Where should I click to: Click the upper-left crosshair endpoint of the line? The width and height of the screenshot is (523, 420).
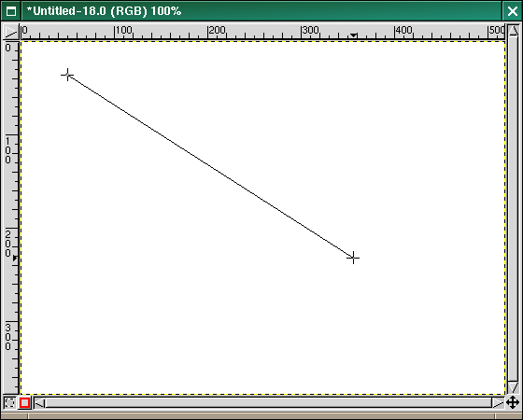[x=67, y=75]
